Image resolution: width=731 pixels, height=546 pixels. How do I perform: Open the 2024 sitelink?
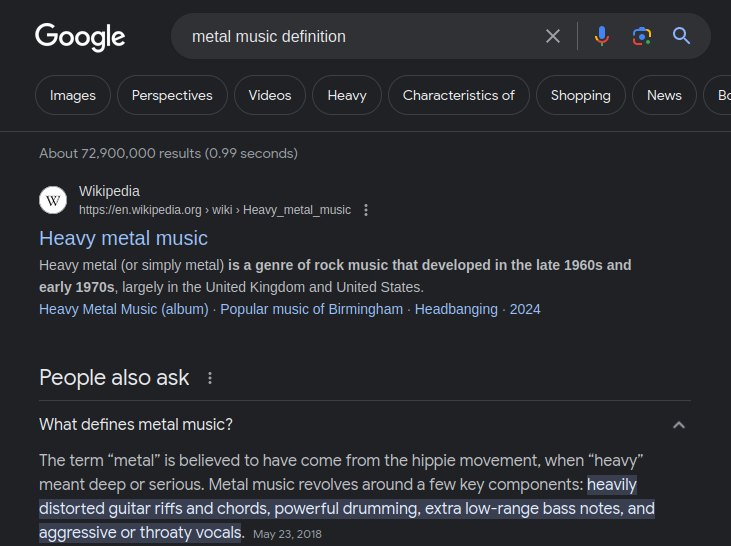(x=525, y=309)
